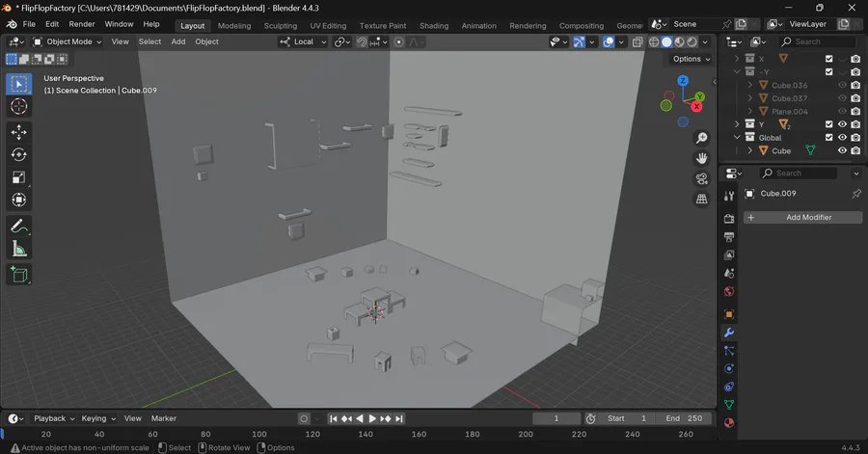The width and height of the screenshot is (868, 454).
Task: Click the viewport zoom magnifier gizmo
Action: [701, 138]
